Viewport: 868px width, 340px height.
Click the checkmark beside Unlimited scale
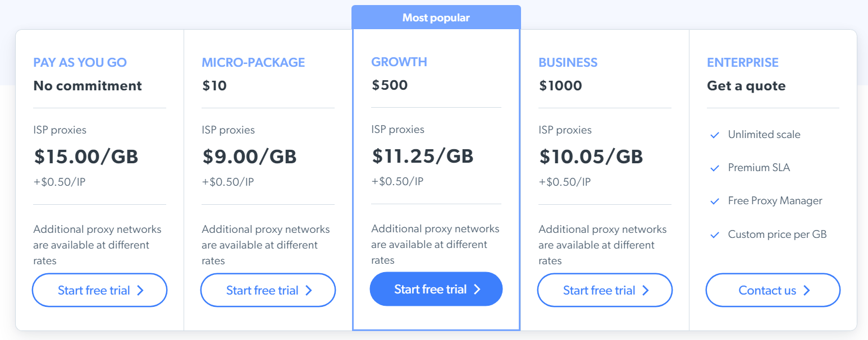(x=715, y=135)
